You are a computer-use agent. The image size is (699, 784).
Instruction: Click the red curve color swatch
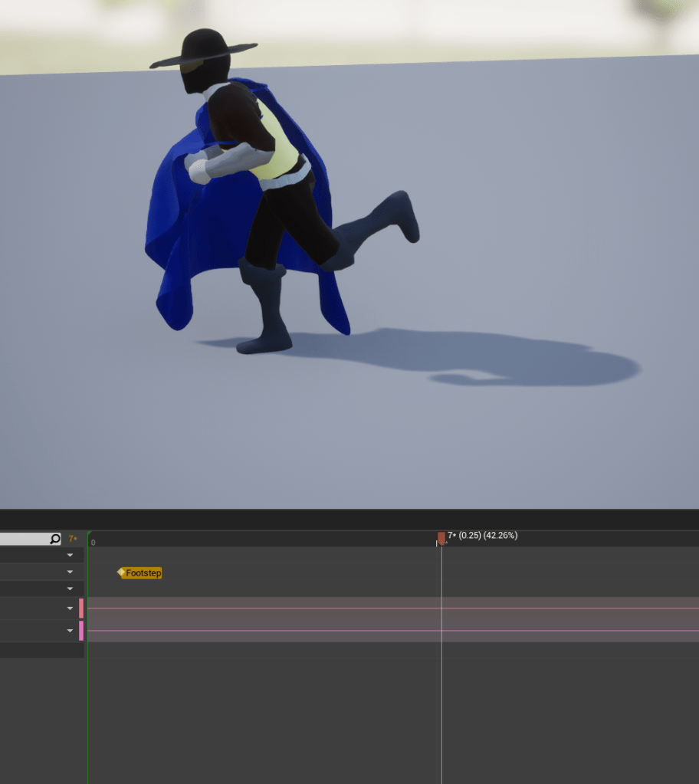point(81,609)
